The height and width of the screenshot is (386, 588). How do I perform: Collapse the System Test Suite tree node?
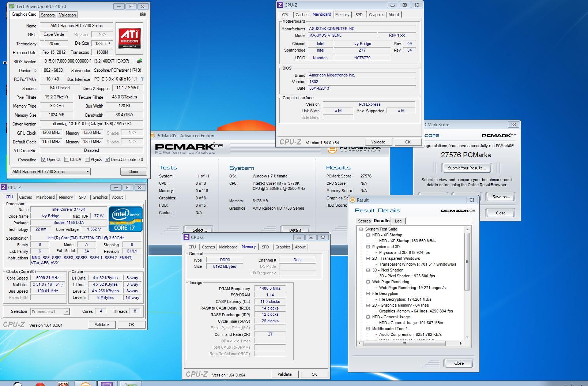tap(361, 229)
